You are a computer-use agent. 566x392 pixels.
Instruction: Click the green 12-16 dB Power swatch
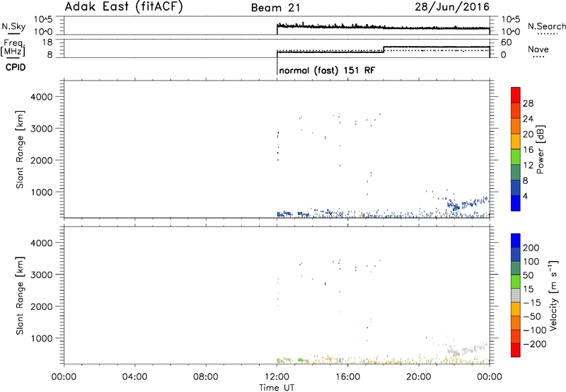516,156
